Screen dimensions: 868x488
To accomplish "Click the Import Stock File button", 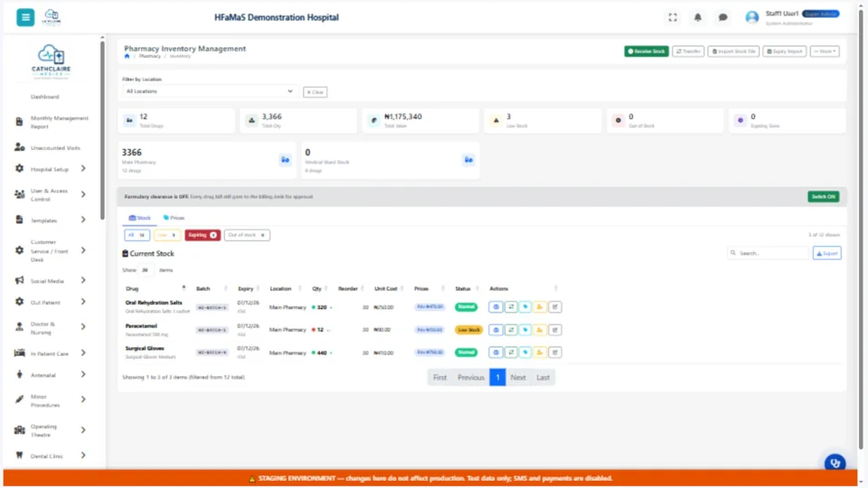I will (x=733, y=52).
